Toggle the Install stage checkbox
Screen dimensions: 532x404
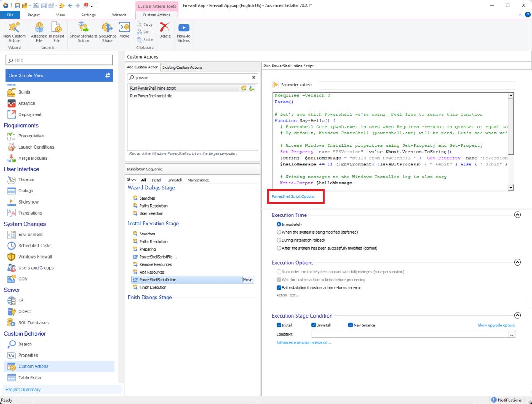(279, 326)
